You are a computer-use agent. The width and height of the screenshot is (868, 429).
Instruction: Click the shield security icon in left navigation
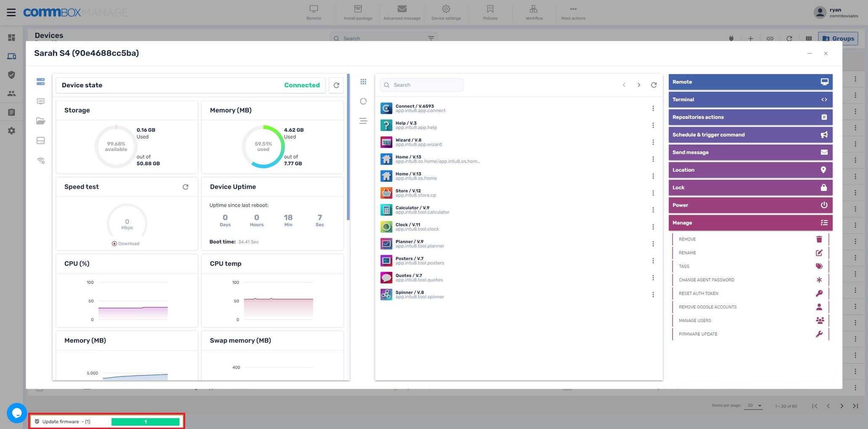click(11, 75)
